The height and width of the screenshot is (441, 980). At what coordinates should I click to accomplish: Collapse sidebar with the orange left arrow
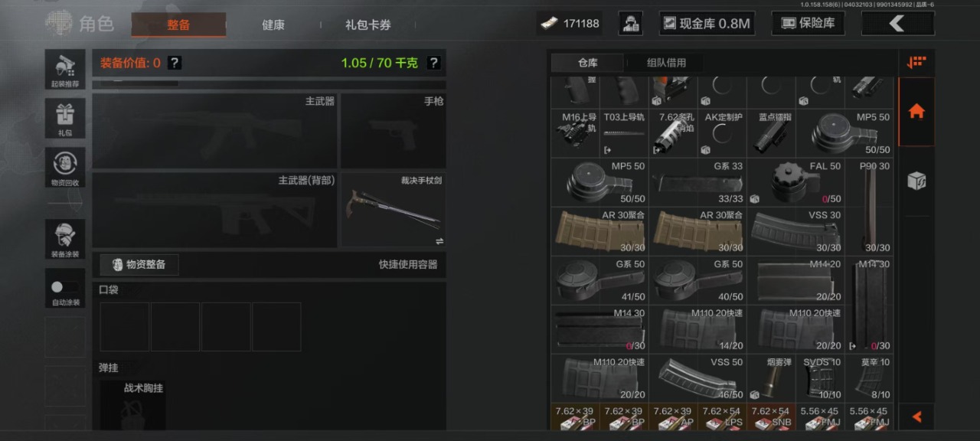(x=916, y=416)
